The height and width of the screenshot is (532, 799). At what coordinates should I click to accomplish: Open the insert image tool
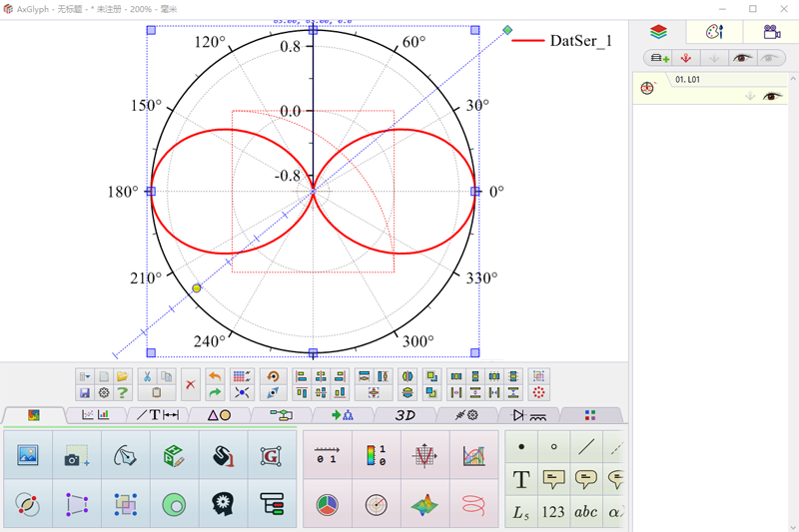(x=28, y=454)
